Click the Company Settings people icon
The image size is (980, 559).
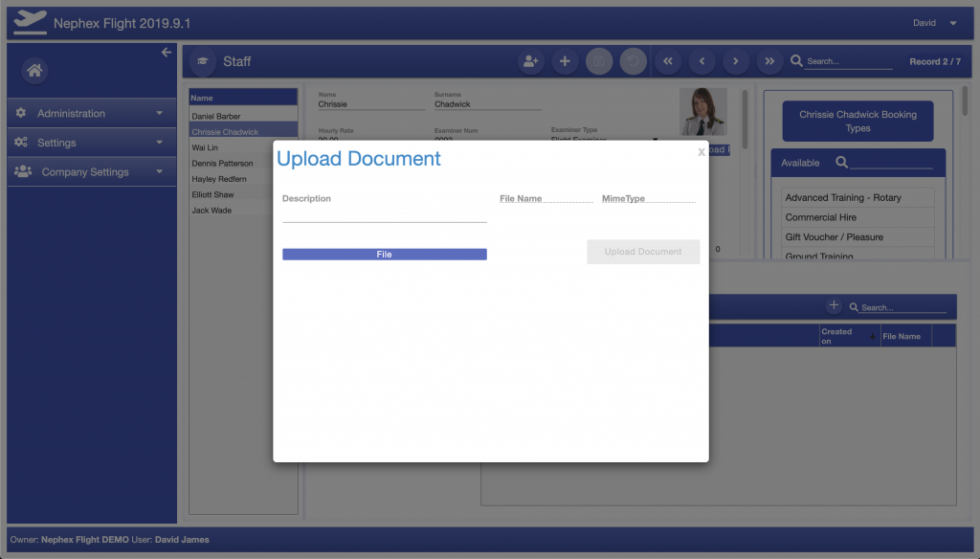[x=23, y=171]
